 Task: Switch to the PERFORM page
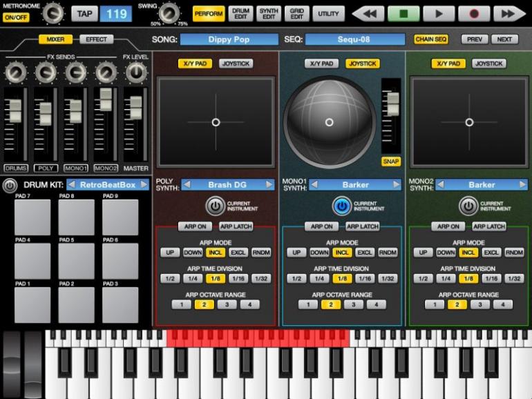tap(209, 14)
